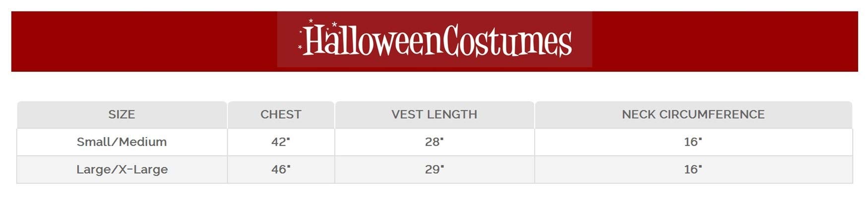Screen dimensions: 868x200
Task: Click the 28" vest length value
Action: (434, 142)
